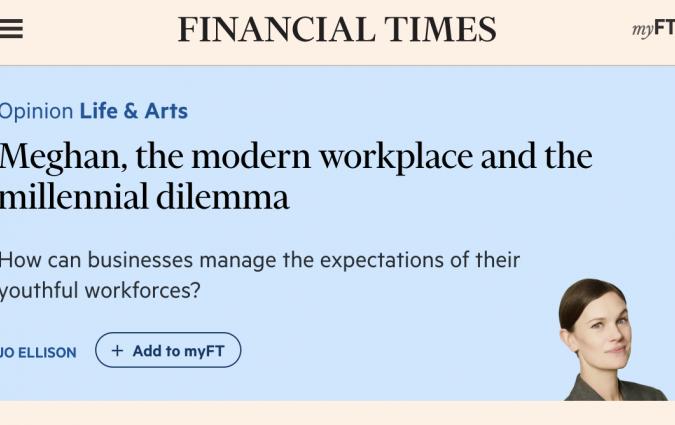The height and width of the screenshot is (425, 675).
Task: Open the myFT page from the header
Action: coord(653,29)
